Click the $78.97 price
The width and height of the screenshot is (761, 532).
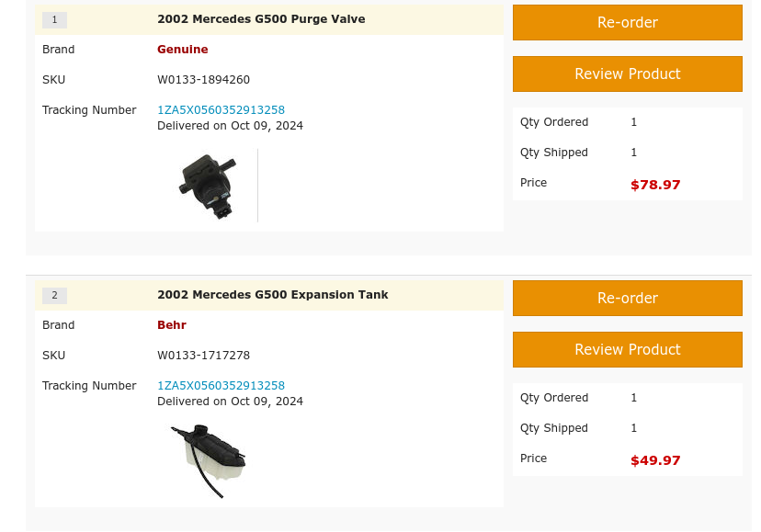[x=655, y=185]
